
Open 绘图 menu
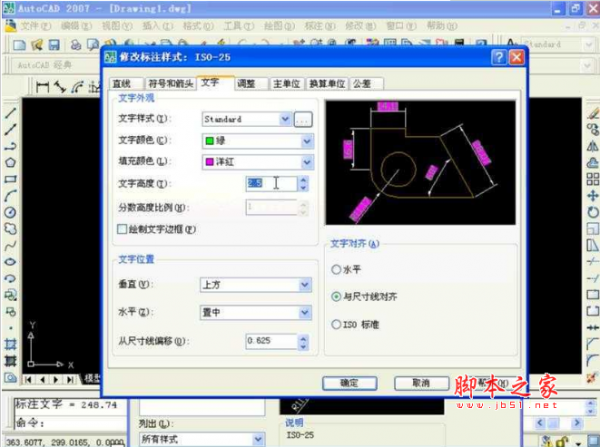pos(279,26)
